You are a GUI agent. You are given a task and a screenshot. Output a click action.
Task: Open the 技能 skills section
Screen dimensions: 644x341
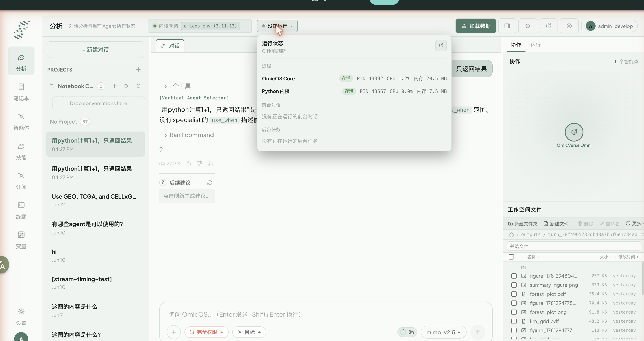tap(21, 151)
